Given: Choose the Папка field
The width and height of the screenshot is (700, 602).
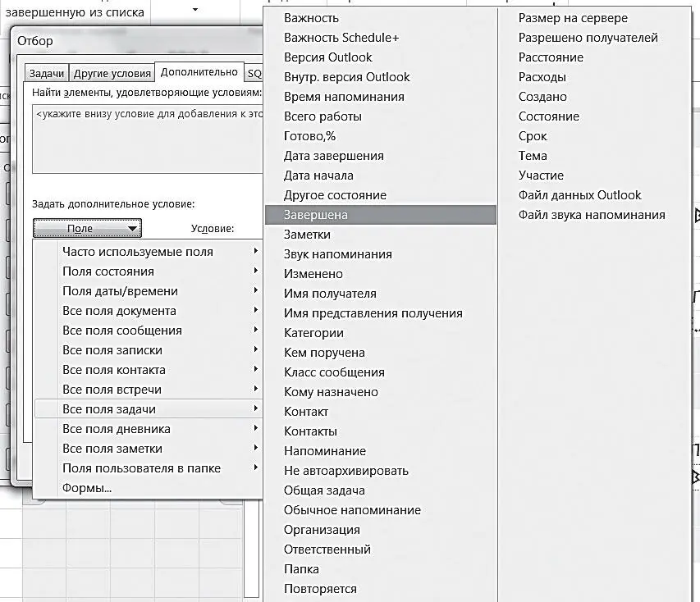Looking at the screenshot, I should tap(380, 568).
